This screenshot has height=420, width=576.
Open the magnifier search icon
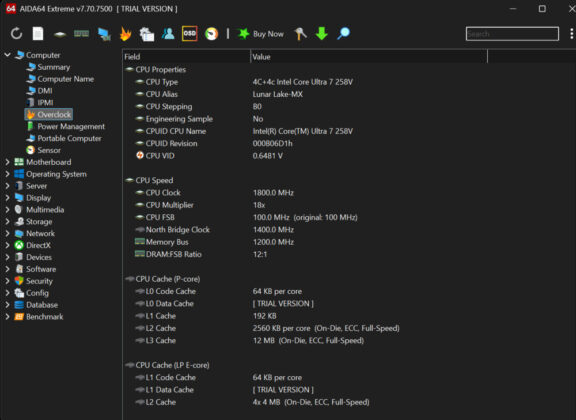[x=344, y=34]
